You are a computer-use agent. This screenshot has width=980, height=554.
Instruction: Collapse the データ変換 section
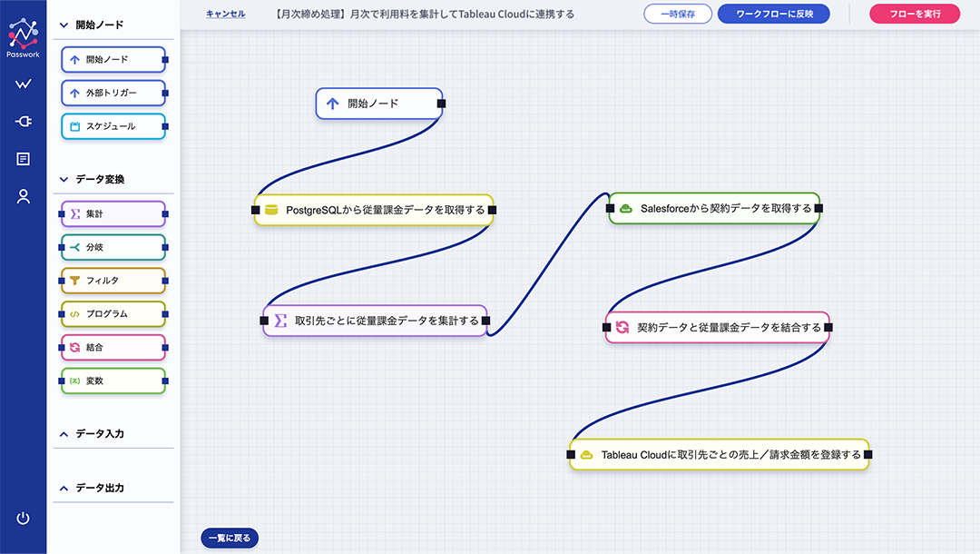pos(64,180)
